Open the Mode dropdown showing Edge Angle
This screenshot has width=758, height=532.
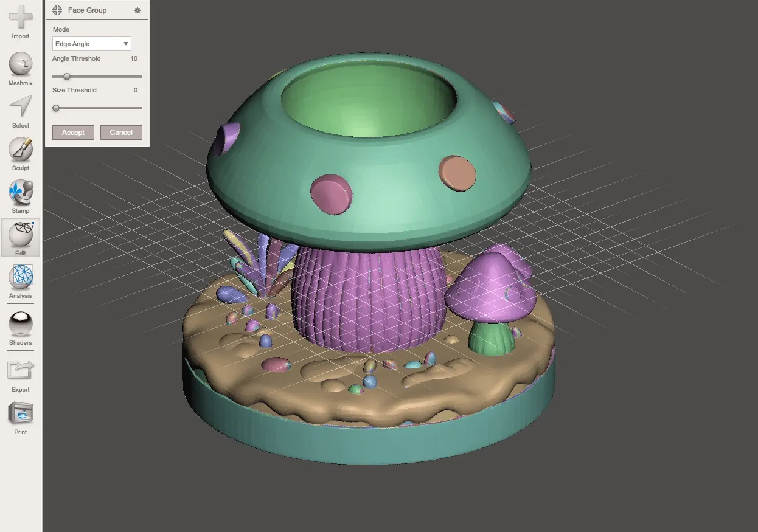click(91, 43)
